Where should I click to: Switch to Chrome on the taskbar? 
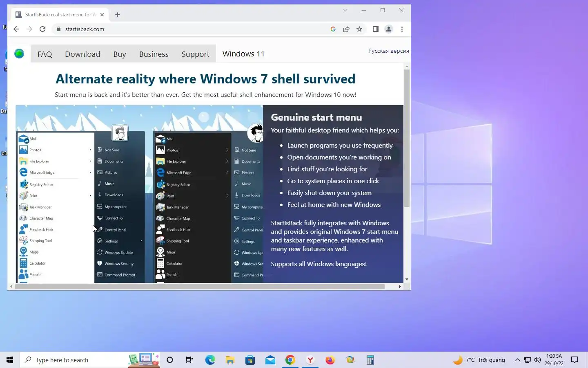pos(290,360)
